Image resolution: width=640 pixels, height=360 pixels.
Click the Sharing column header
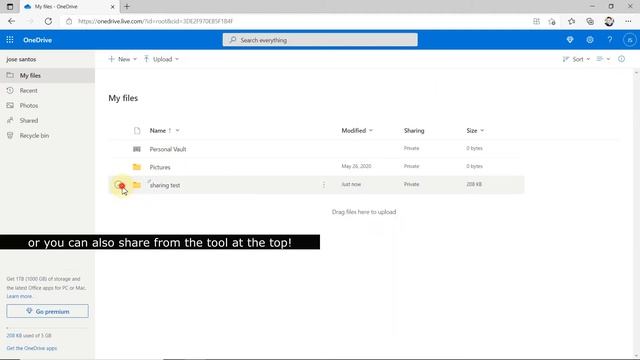click(x=414, y=131)
